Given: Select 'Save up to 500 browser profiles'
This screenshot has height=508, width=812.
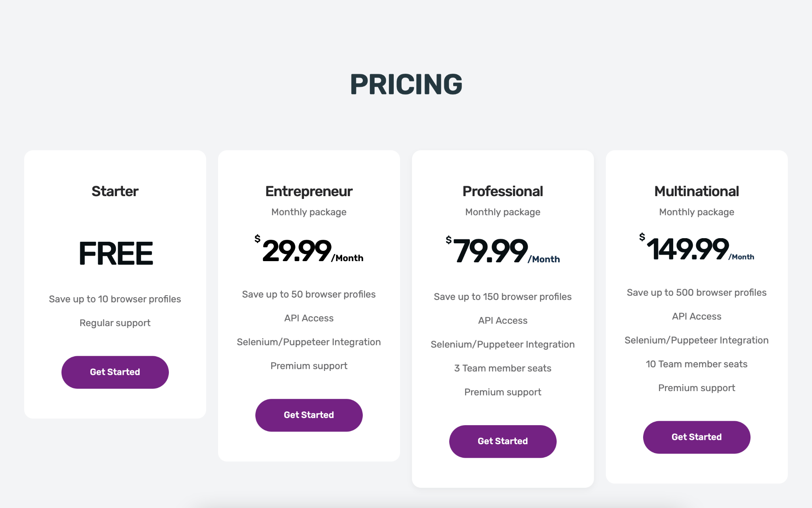Looking at the screenshot, I should pyautogui.click(x=697, y=292).
